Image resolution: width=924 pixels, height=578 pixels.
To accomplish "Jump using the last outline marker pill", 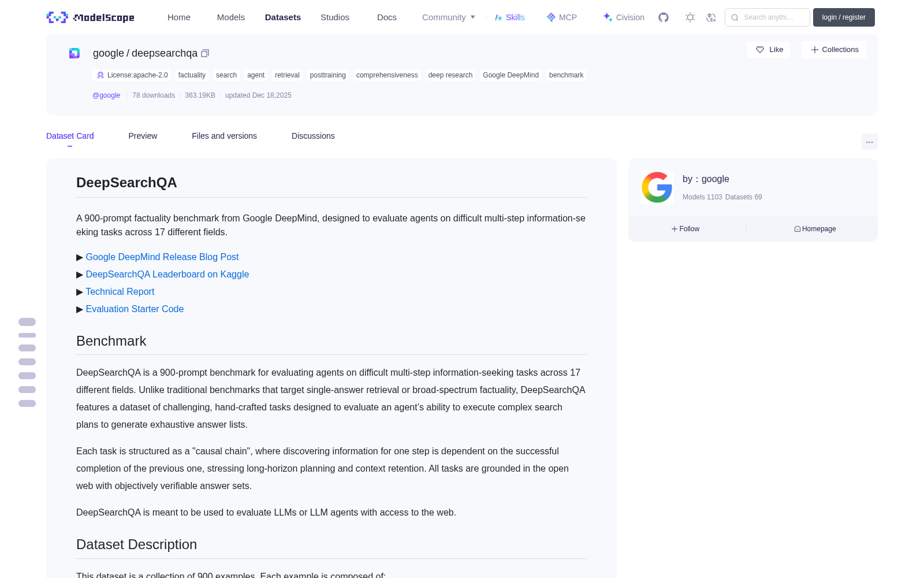I will click(x=27, y=403).
